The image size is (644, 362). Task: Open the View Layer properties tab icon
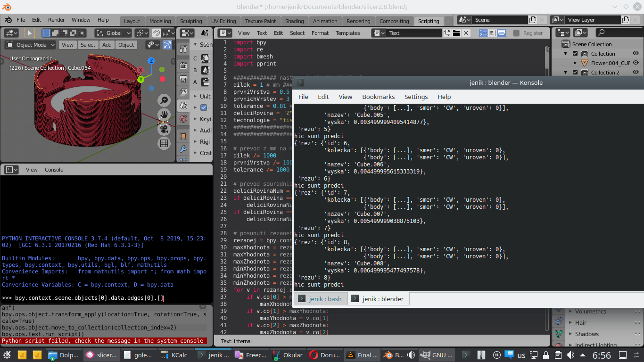(x=183, y=93)
